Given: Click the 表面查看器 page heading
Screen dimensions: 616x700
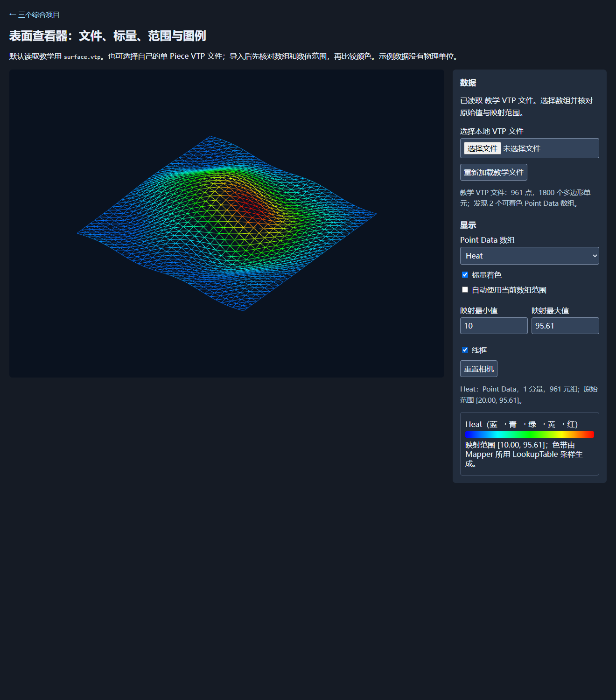Looking at the screenshot, I should click(x=107, y=36).
